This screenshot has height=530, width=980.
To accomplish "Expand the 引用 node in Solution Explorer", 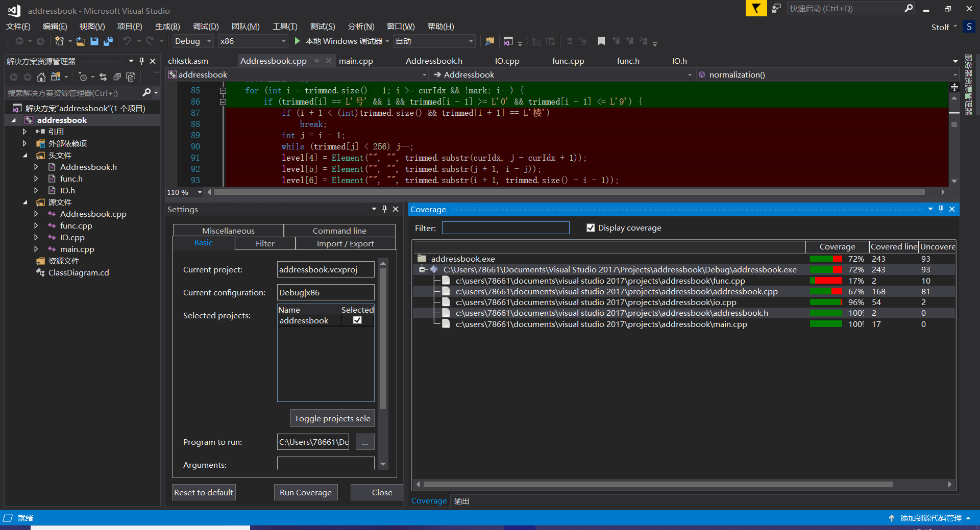I will (24, 132).
